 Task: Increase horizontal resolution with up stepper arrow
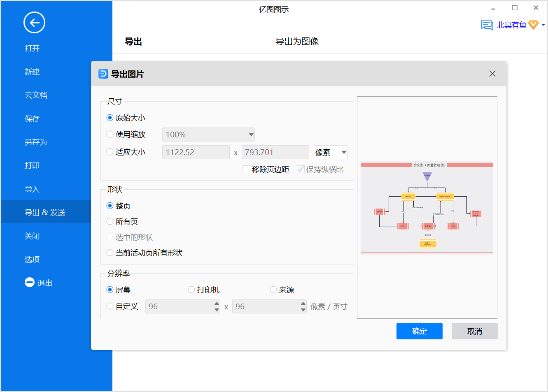point(217,304)
